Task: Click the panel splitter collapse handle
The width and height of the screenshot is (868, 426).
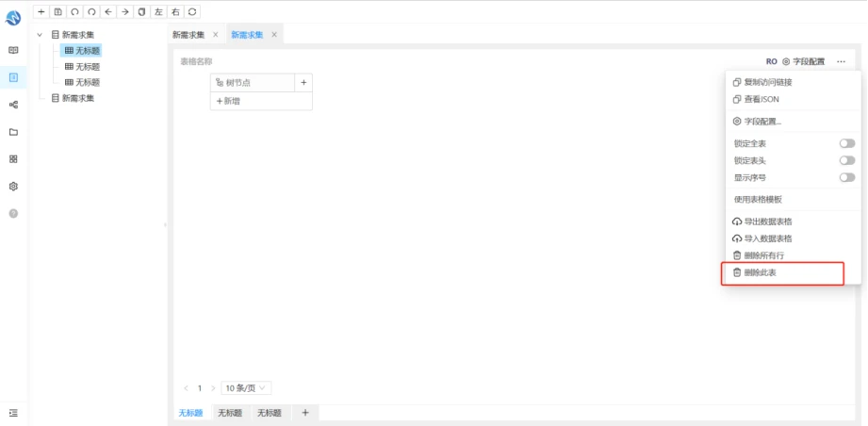Action: click(166, 224)
